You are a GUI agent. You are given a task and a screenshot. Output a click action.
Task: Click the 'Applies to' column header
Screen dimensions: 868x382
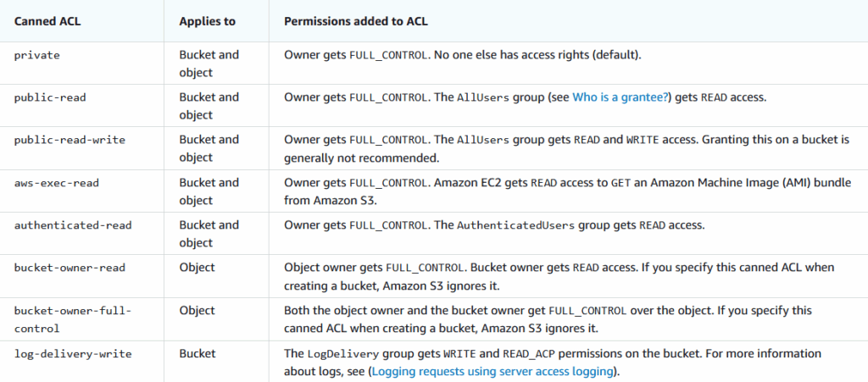click(x=207, y=21)
